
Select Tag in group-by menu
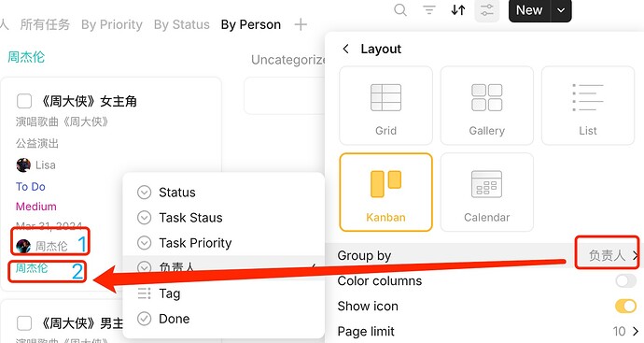(x=223, y=293)
